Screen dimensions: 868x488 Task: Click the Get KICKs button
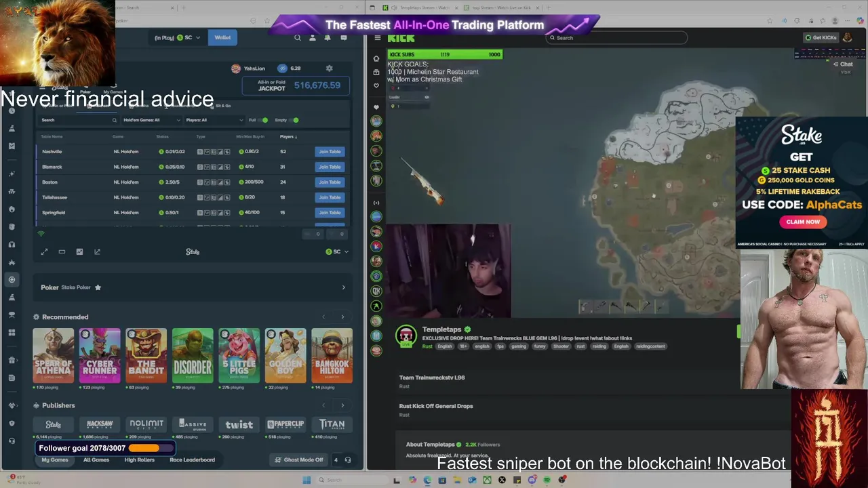click(x=821, y=38)
